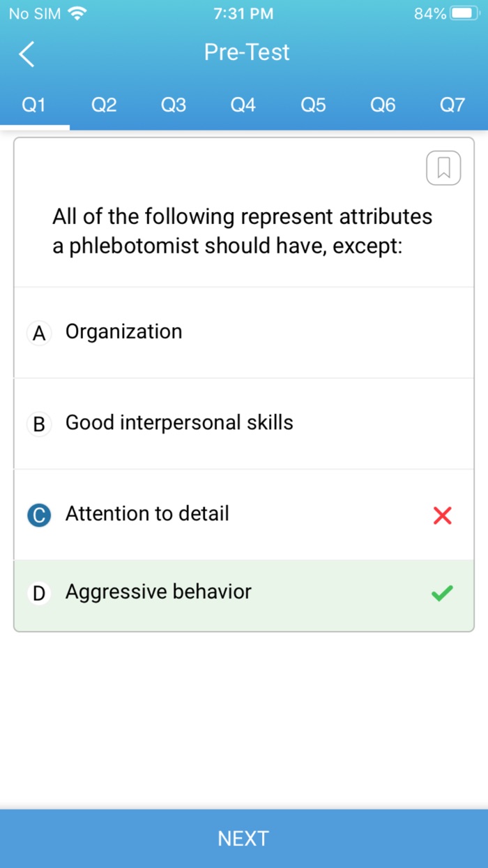
Task: Jump to the Q5 tab
Action: click(x=313, y=105)
